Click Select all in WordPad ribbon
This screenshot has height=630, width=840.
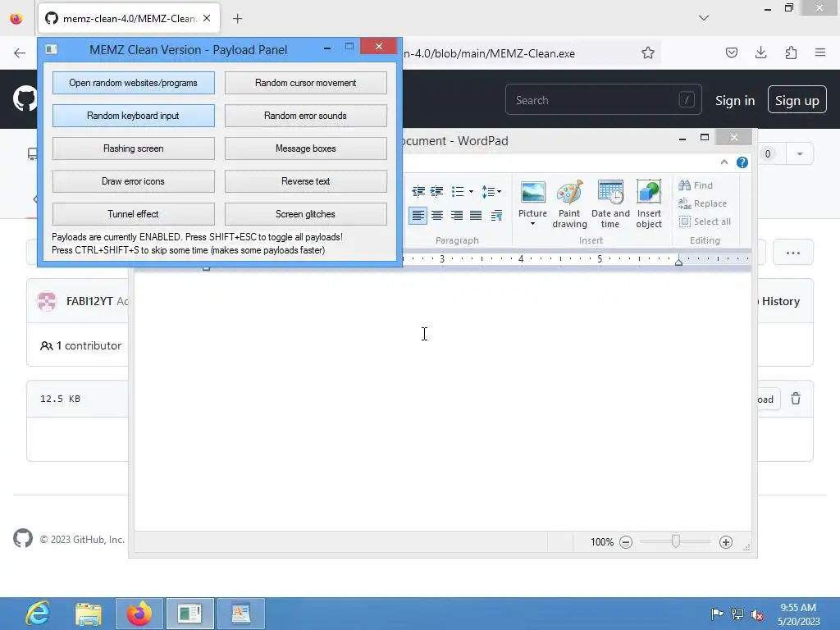(x=705, y=221)
